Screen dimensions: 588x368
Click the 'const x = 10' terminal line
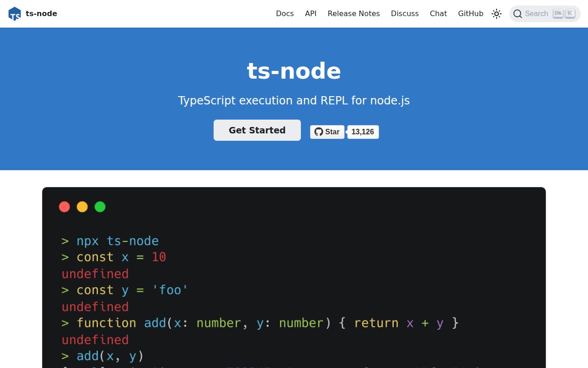click(114, 257)
